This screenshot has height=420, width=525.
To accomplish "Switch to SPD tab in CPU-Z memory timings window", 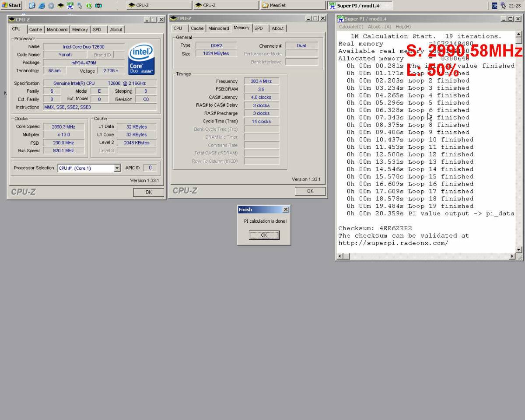I will click(259, 28).
